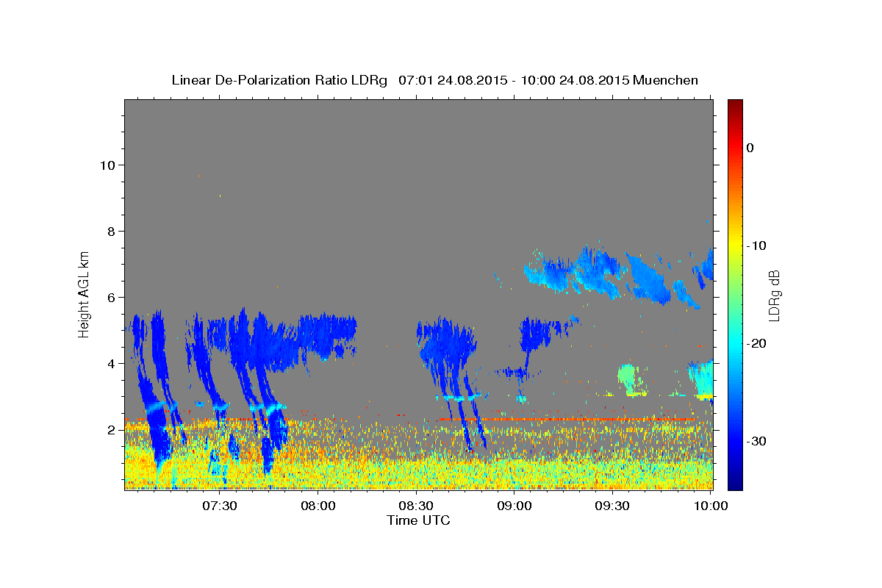Click the plot title "Linear De-Polarization Ratio LDRg"

click(279, 80)
